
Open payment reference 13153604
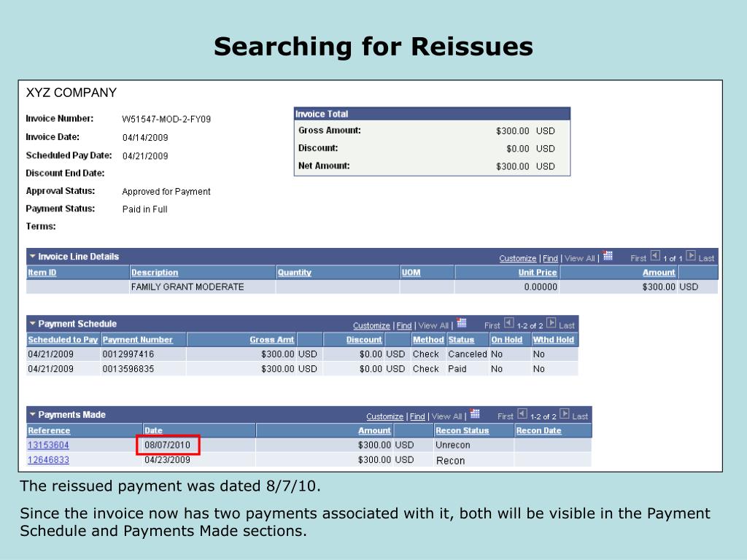(48, 445)
